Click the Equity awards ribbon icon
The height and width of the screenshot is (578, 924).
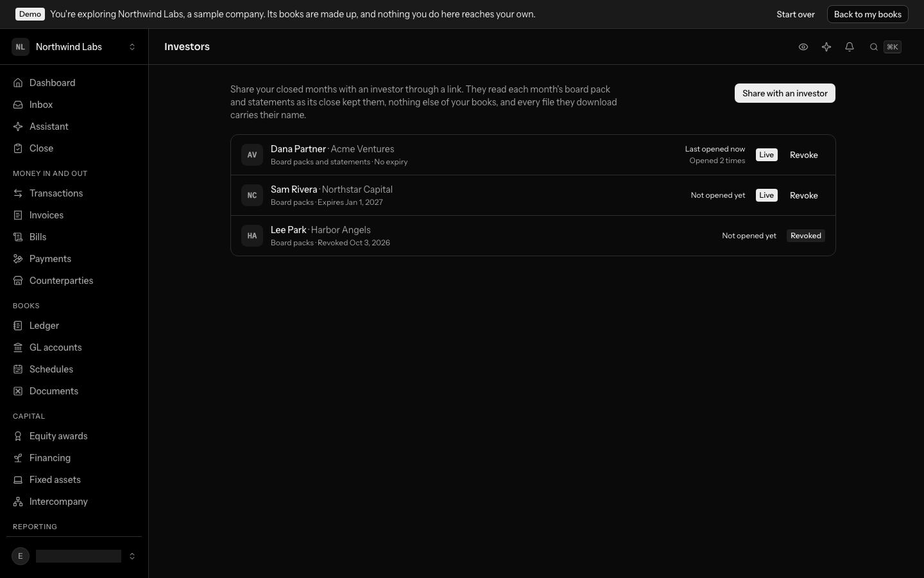pyautogui.click(x=18, y=436)
